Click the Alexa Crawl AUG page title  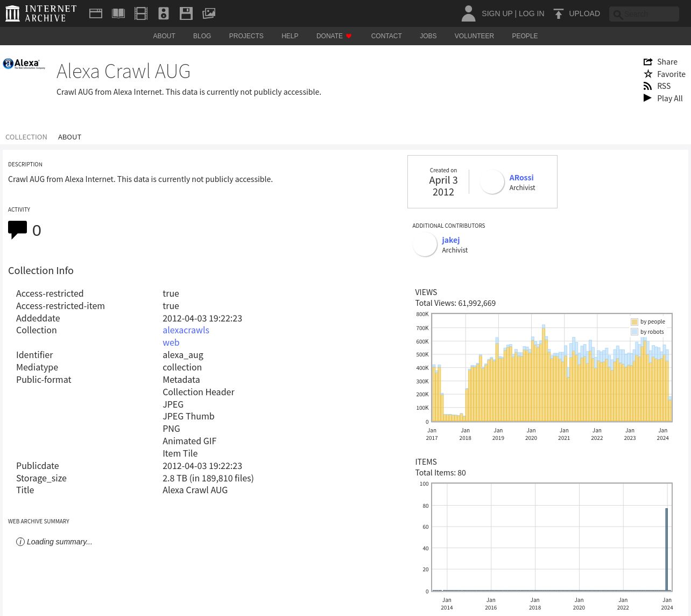[x=123, y=71]
